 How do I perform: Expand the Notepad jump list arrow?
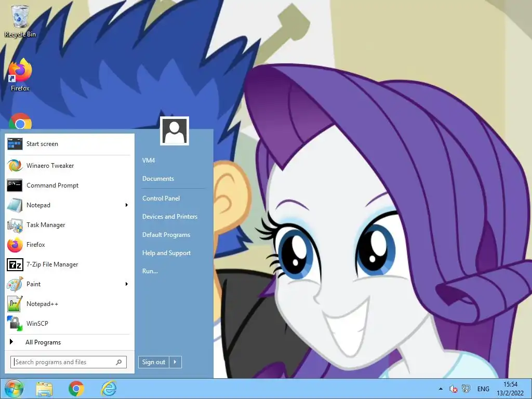[x=127, y=205]
